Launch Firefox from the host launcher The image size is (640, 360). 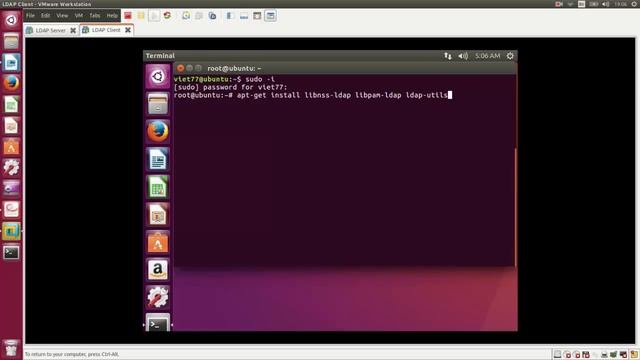[11, 83]
